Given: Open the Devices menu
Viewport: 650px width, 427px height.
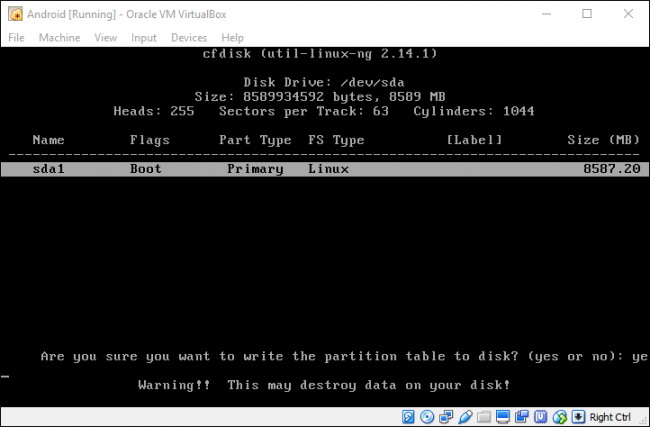Looking at the screenshot, I should 189,37.
